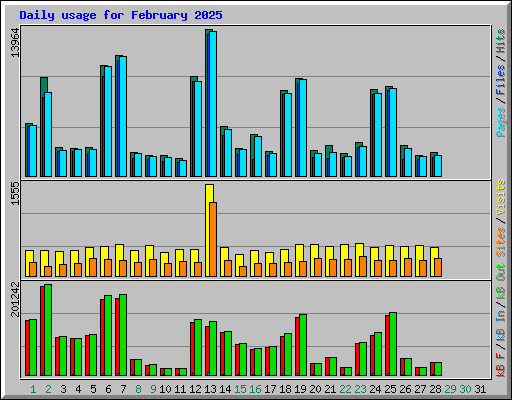This screenshot has width=512, height=400.
Task: Click day 11 label on x-axis
Action: [x=180, y=389]
